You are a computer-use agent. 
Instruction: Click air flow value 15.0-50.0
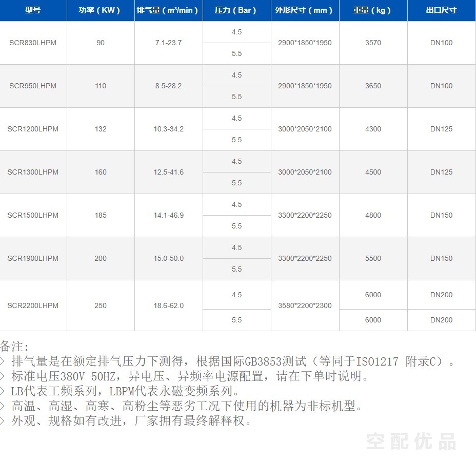pyautogui.click(x=168, y=259)
